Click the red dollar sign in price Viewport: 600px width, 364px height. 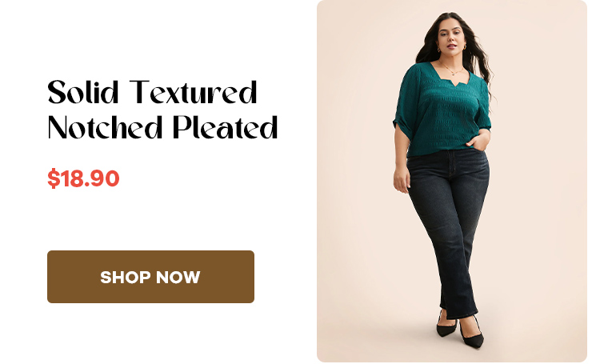pyautogui.click(x=54, y=178)
